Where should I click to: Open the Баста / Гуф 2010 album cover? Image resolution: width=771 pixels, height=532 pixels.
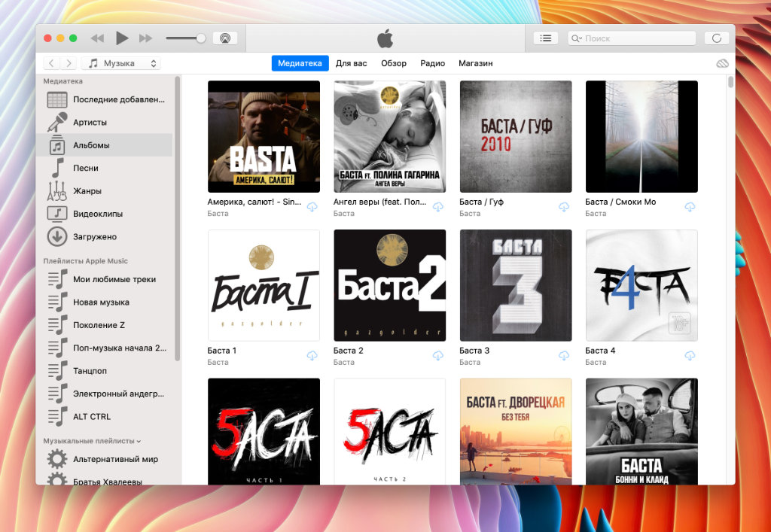[516, 136]
